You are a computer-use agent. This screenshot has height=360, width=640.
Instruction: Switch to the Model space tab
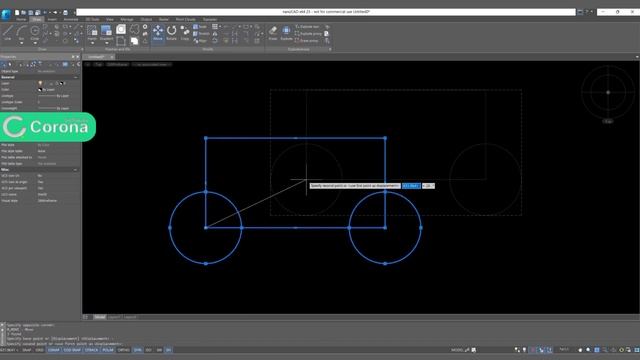[100, 317]
